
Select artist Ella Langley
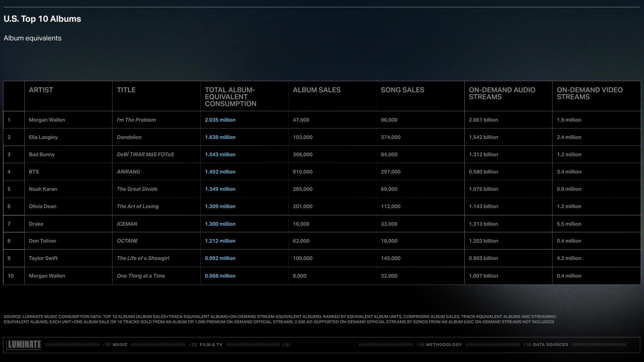[x=43, y=137]
